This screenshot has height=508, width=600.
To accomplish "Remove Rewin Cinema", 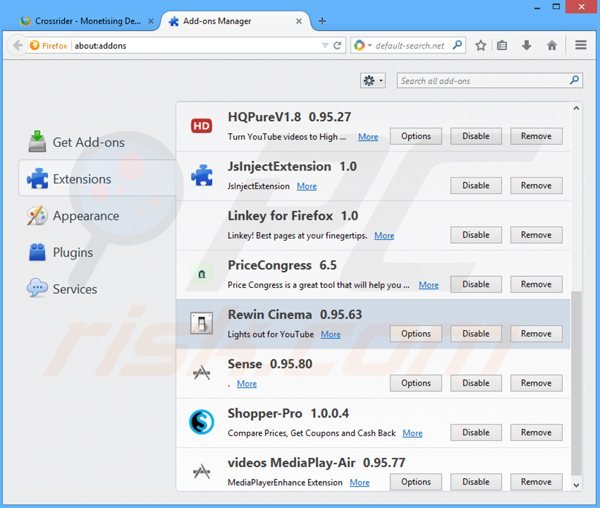I will 536,334.
